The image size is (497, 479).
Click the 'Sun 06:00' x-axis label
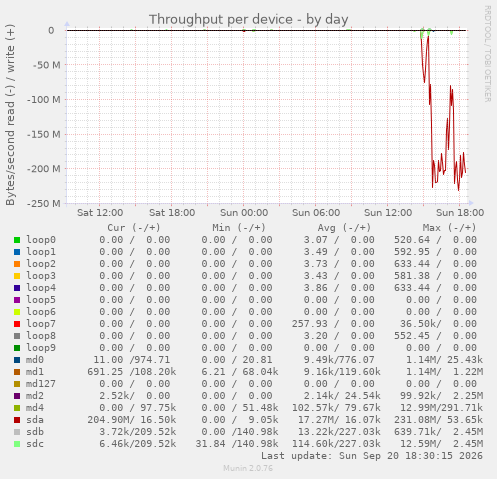pyautogui.click(x=316, y=213)
